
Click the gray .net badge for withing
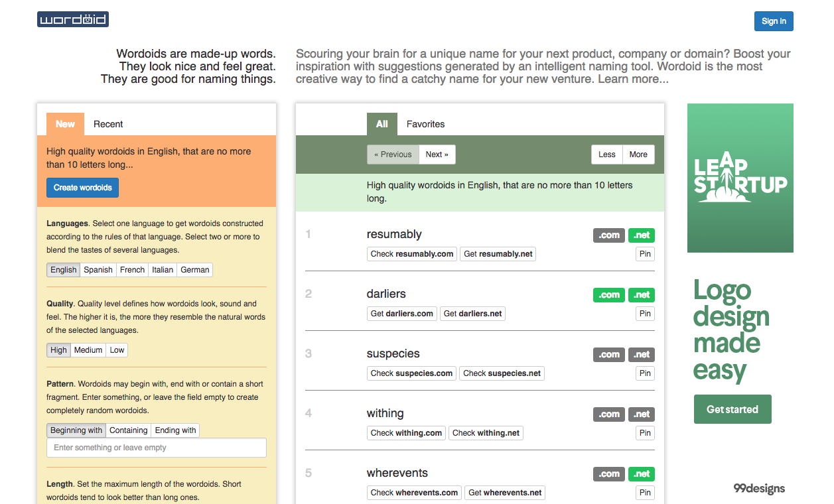tap(641, 414)
